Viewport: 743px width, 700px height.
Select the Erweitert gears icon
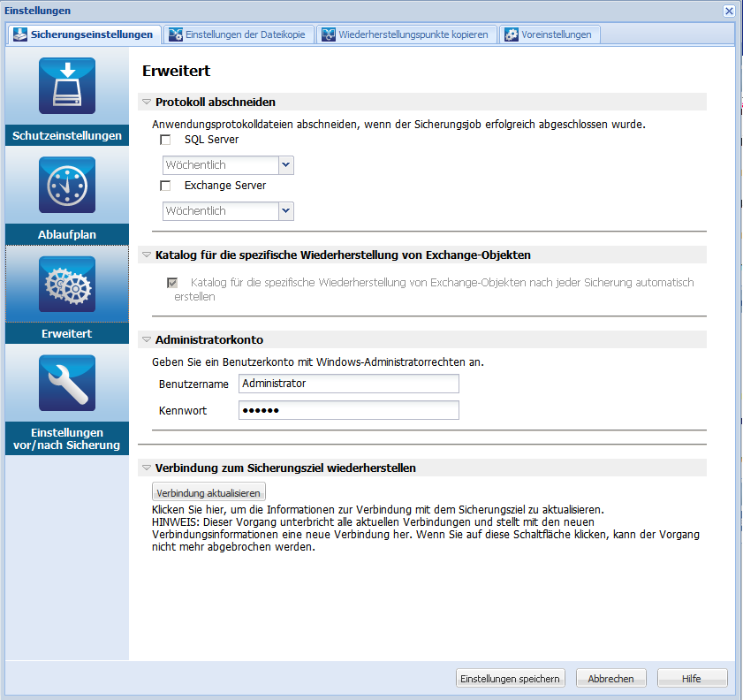click(x=67, y=284)
